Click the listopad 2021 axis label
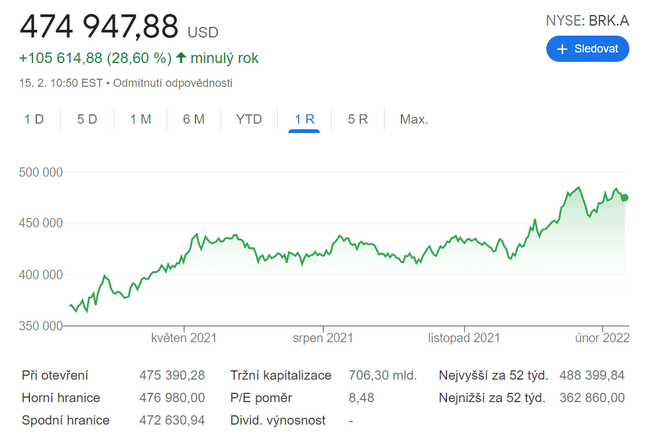The image size is (650, 439). (x=464, y=338)
